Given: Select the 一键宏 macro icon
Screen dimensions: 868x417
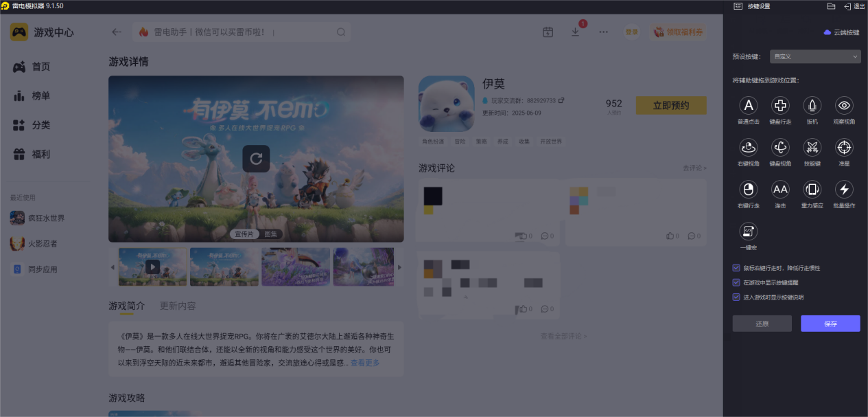Looking at the screenshot, I should 748,231.
